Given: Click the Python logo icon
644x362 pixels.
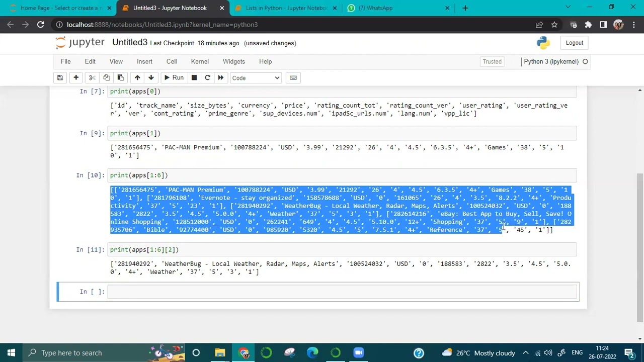Looking at the screenshot, I should coord(543,43).
